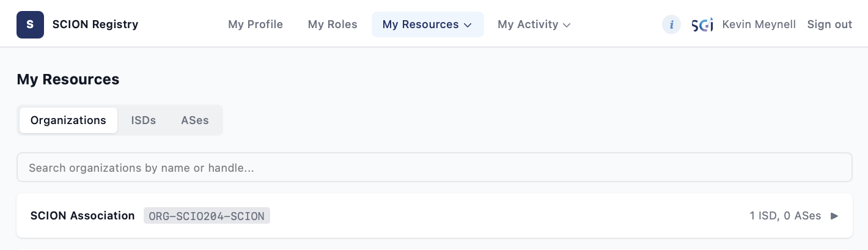
Task: Click the SCION Association organization name
Action: 83,216
